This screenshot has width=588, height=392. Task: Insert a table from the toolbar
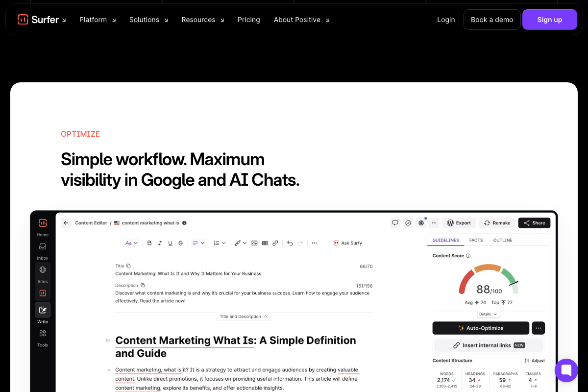265,243
